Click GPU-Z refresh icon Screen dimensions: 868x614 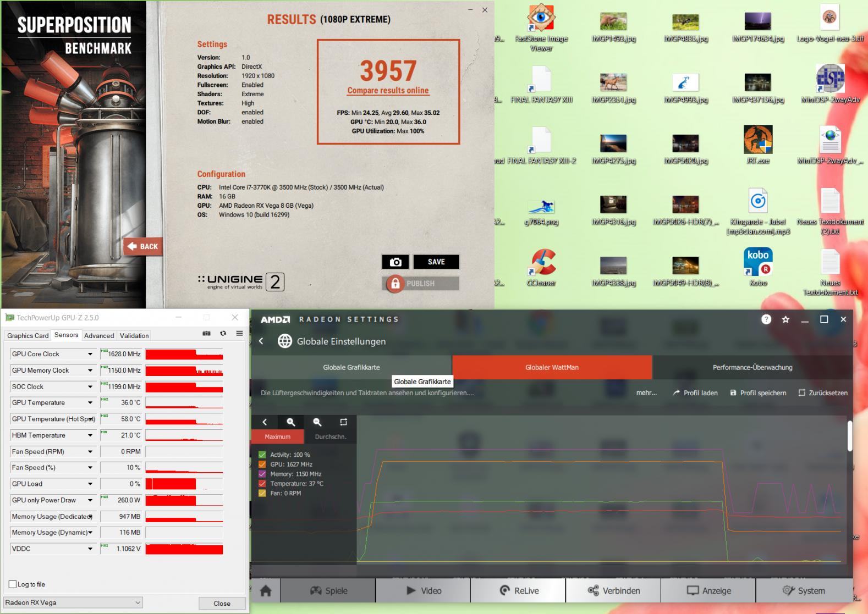click(223, 333)
